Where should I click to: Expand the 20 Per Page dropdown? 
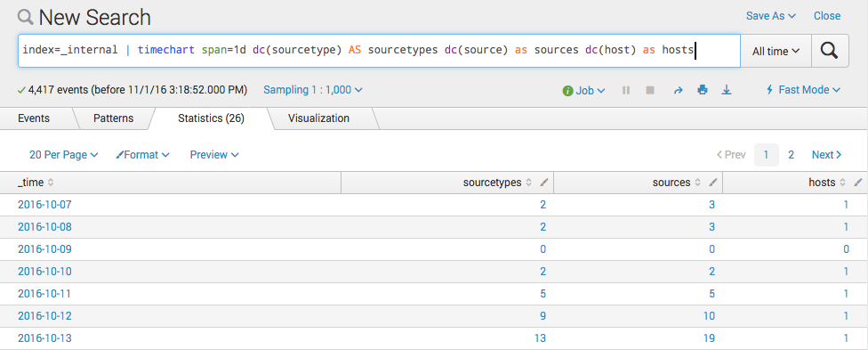[x=64, y=155]
